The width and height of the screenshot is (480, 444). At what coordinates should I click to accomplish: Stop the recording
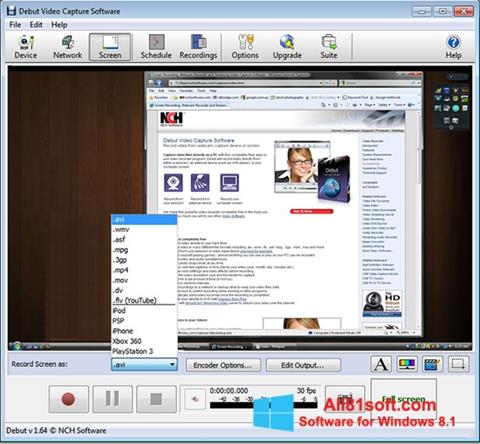pos(156,399)
